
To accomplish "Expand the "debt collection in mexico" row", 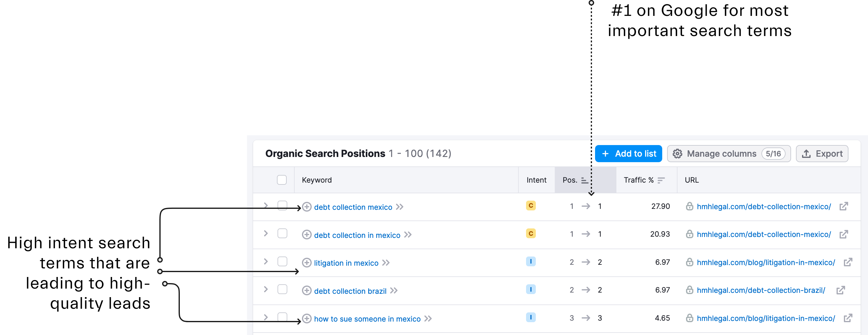I will [266, 234].
